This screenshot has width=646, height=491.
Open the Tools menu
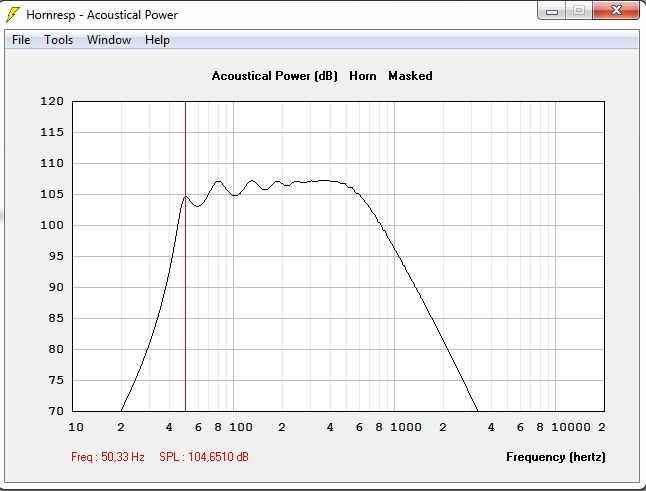[59, 40]
